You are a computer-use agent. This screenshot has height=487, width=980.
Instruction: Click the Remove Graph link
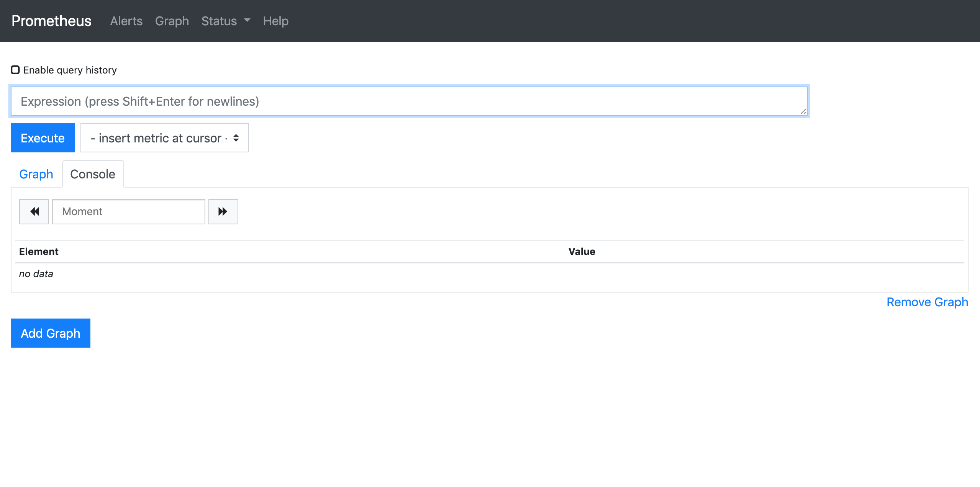927,302
